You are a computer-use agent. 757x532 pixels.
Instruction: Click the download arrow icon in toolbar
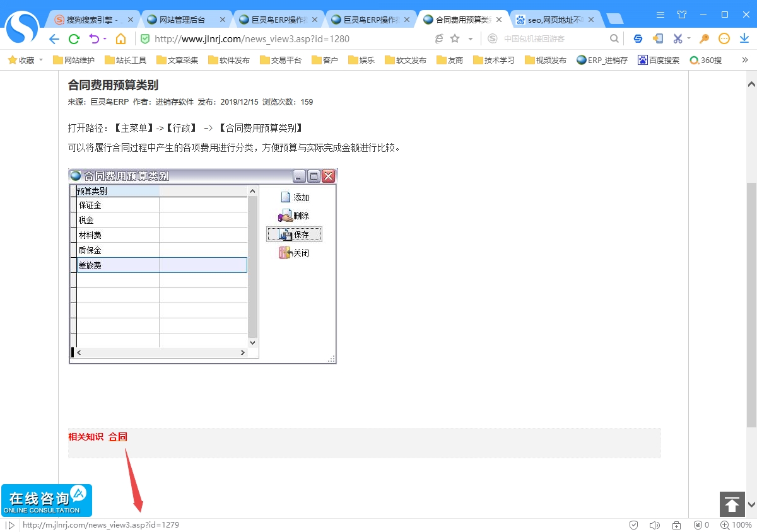[x=744, y=39]
